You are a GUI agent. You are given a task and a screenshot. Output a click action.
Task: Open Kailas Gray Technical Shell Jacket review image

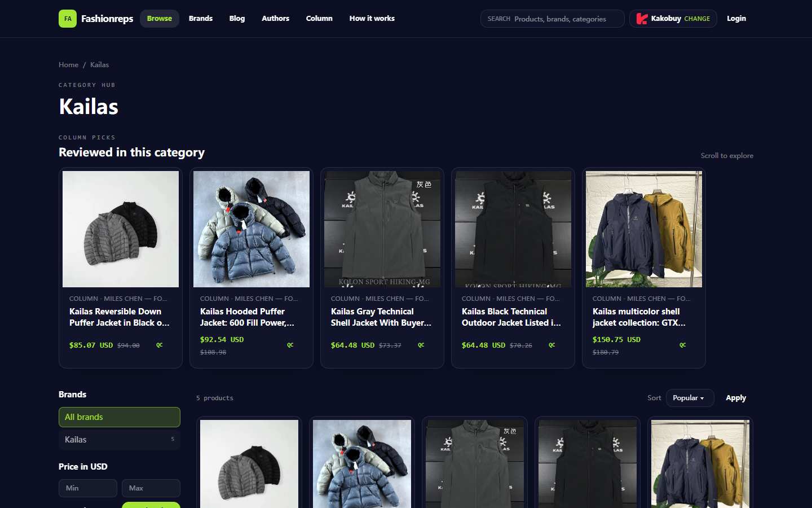[382, 229]
